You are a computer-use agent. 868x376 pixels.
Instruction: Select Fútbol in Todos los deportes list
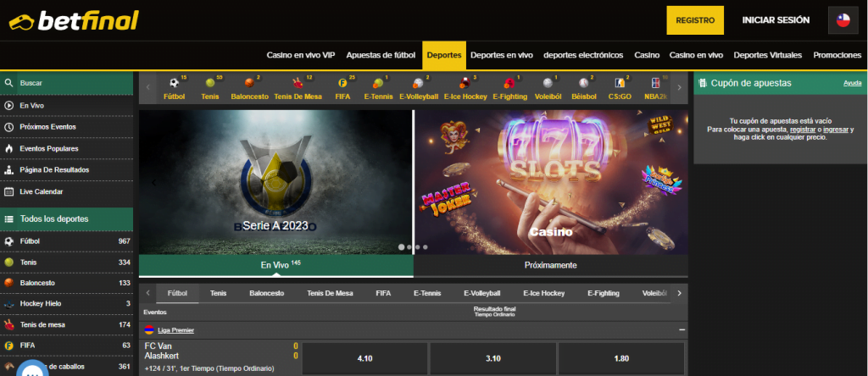click(x=66, y=241)
